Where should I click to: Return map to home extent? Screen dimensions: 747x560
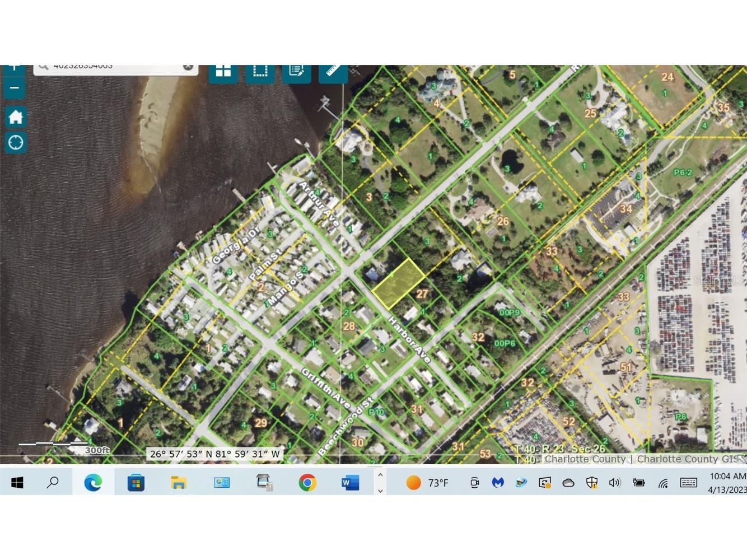coord(15,116)
